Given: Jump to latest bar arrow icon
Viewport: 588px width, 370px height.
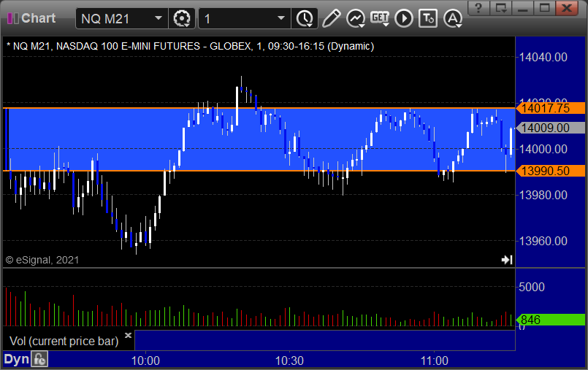Looking at the screenshot, I should click(x=507, y=260).
